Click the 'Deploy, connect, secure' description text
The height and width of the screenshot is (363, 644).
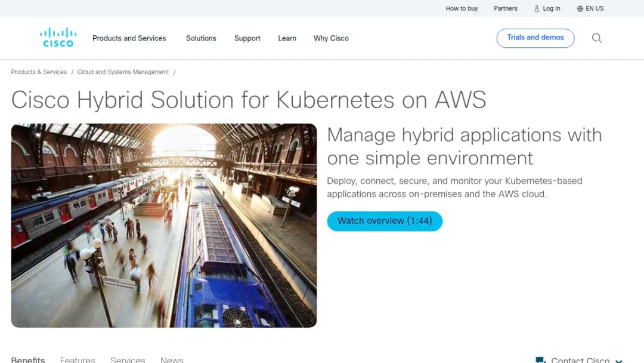[454, 187]
